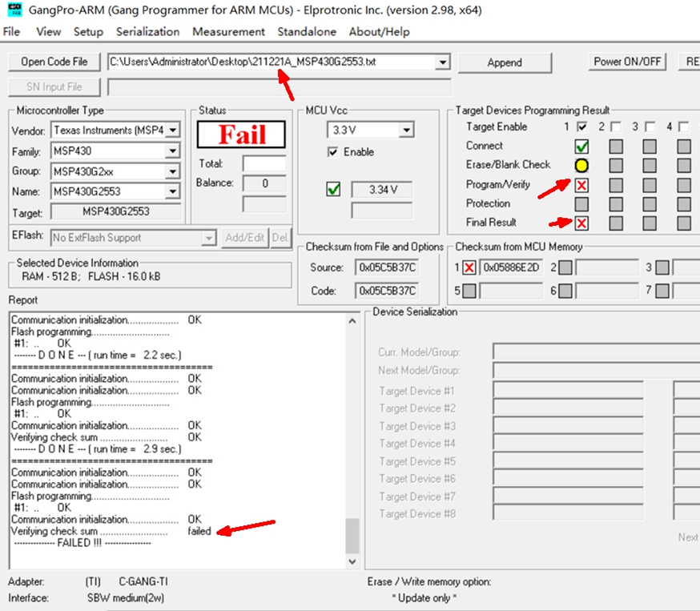
Task: Open Family dropdown MSP430
Action: 172,151
